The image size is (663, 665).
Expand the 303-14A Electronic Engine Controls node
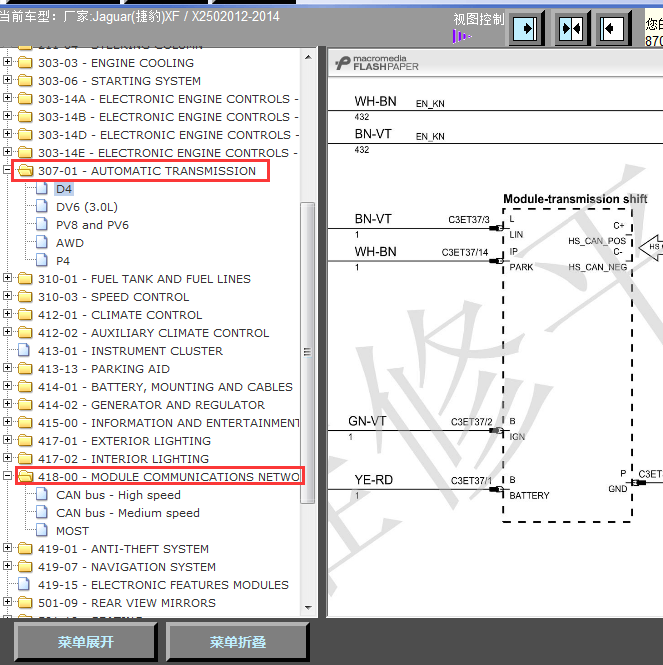click(7, 98)
